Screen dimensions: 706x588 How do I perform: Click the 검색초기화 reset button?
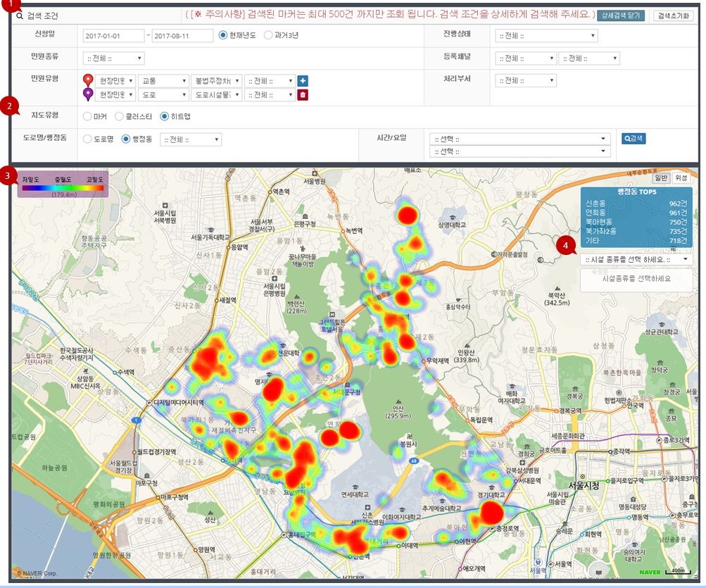674,15
